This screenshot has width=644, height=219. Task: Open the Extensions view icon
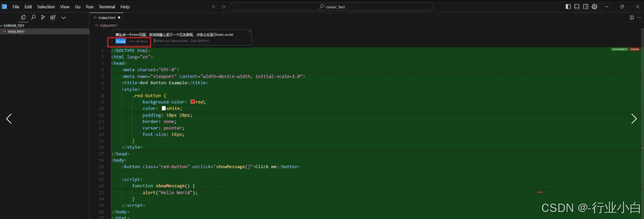click(53, 17)
